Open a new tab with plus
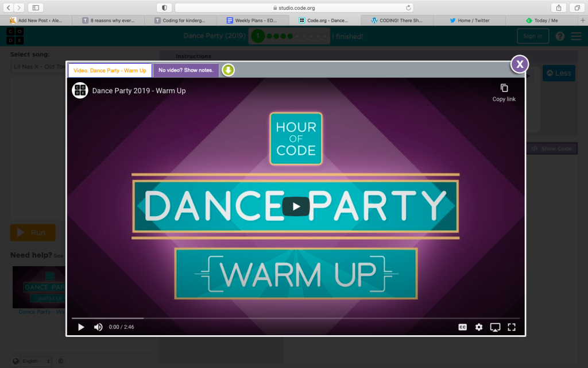The height and width of the screenshot is (368, 588). [x=583, y=20]
